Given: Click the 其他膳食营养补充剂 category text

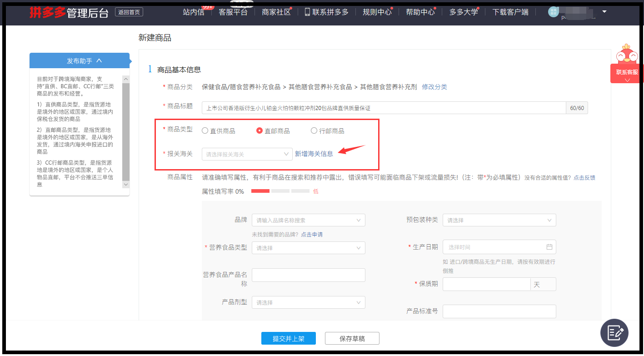Looking at the screenshot, I should [x=389, y=87].
